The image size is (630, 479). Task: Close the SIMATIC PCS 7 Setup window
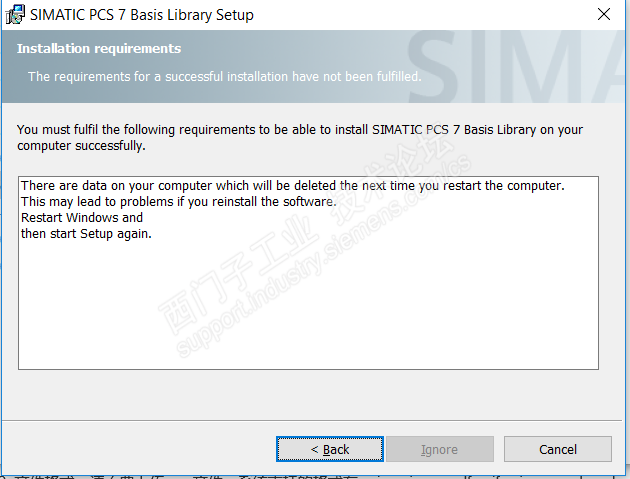pos(603,15)
